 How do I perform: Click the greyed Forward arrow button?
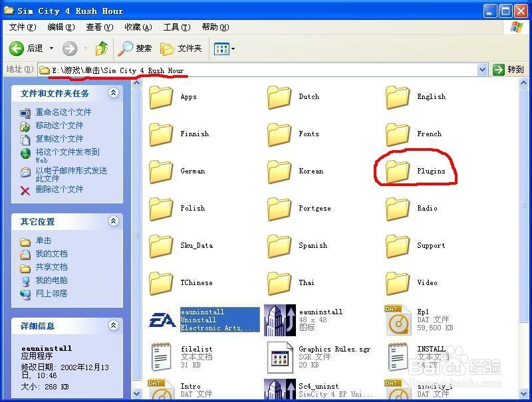click(x=70, y=49)
